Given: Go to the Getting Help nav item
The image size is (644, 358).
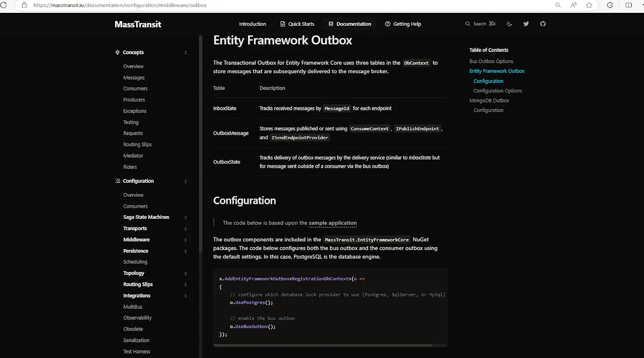Looking at the screenshot, I should 403,24.
